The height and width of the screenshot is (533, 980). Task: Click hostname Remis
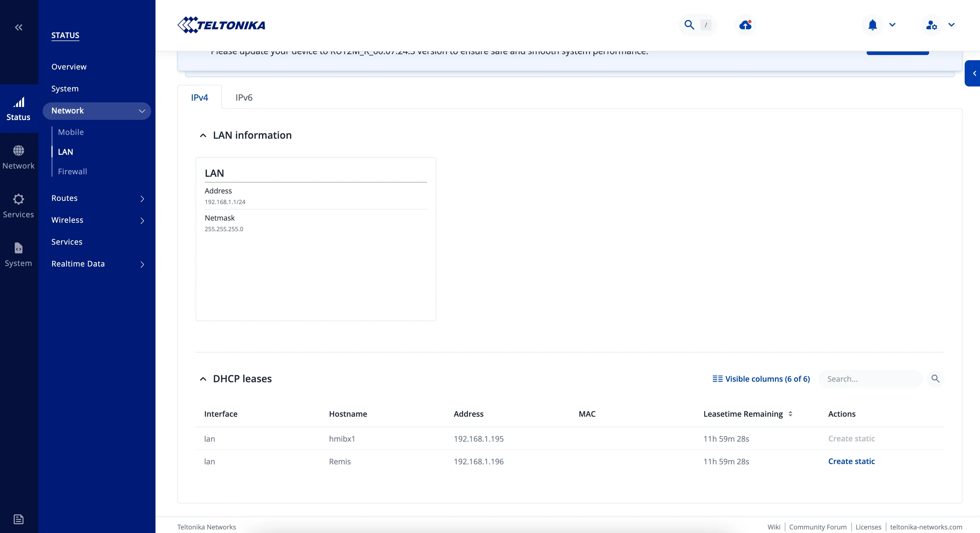[340, 462]
